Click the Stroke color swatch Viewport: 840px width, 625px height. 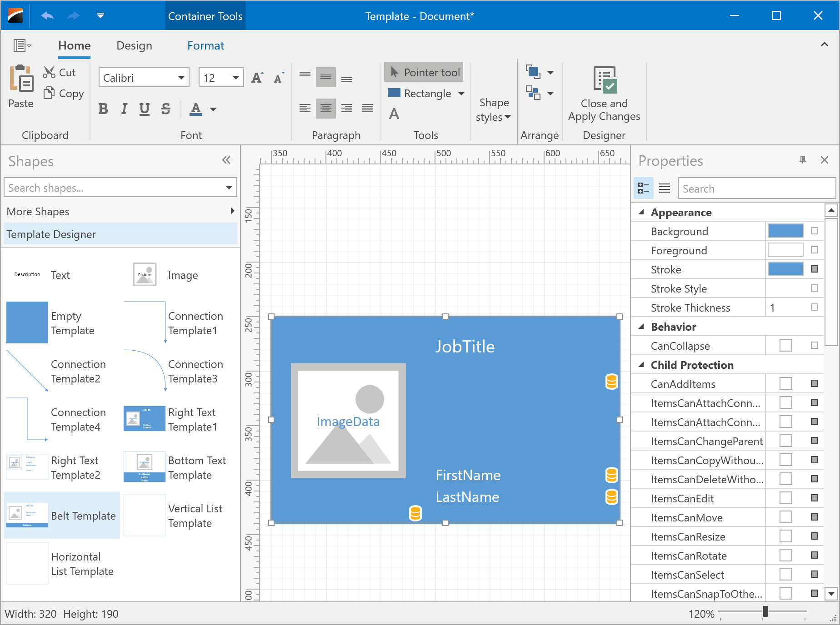coord(785,269)
